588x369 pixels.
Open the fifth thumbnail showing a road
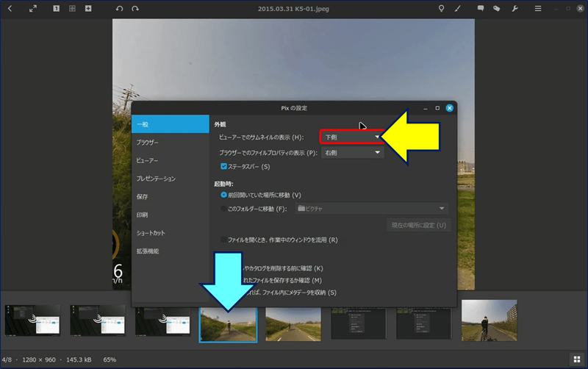click(x=293, y=324)
